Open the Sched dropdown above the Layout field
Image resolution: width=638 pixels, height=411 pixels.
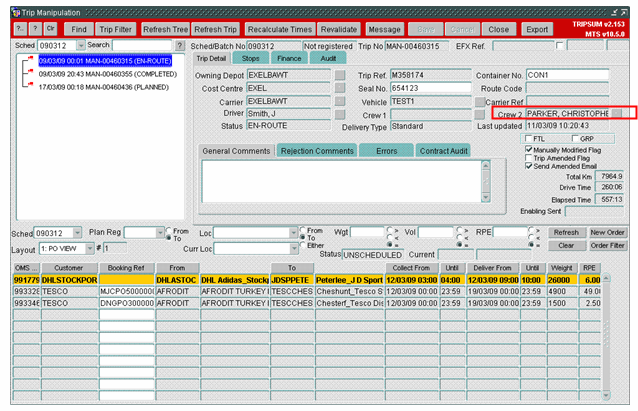click(x=77, y=233)
